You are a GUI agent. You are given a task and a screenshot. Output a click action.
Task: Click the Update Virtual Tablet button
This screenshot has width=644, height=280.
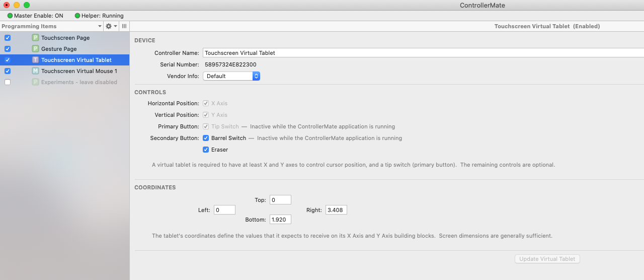coord(547,259)
